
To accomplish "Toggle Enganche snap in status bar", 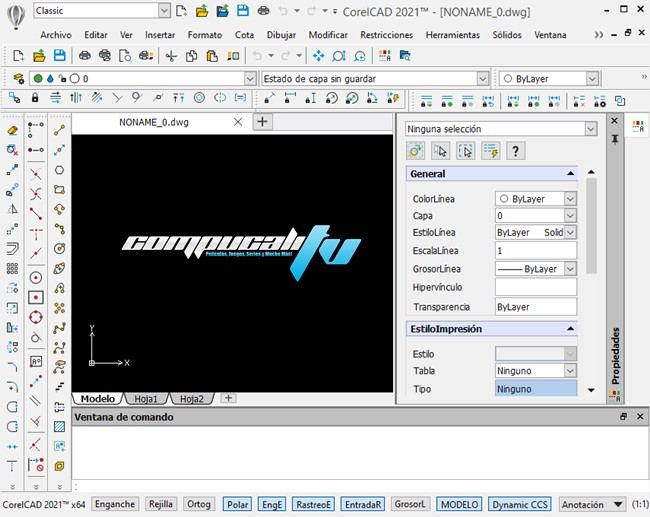I will coord(115,505).
